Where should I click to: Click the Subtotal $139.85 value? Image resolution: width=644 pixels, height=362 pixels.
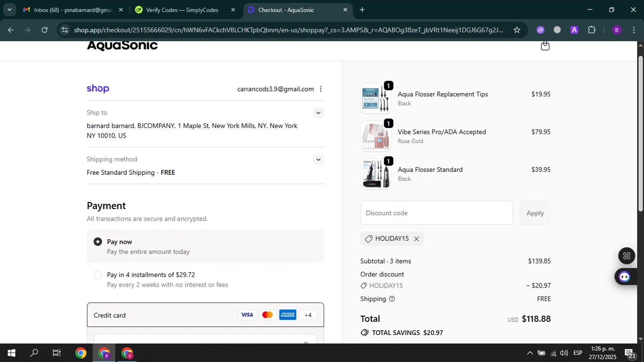click(539, 261)
